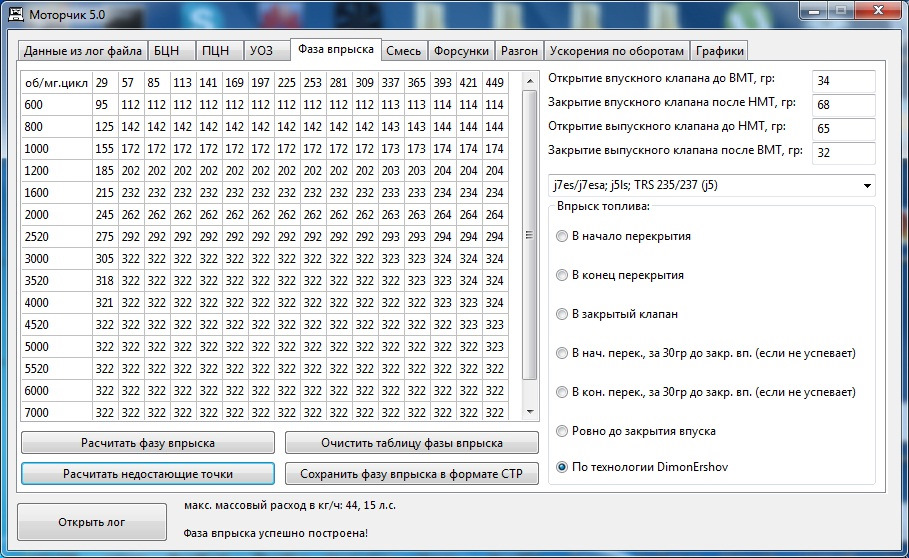
Task: Click Фаза впрыска успешно построена status text
Action: coord(275,533)
